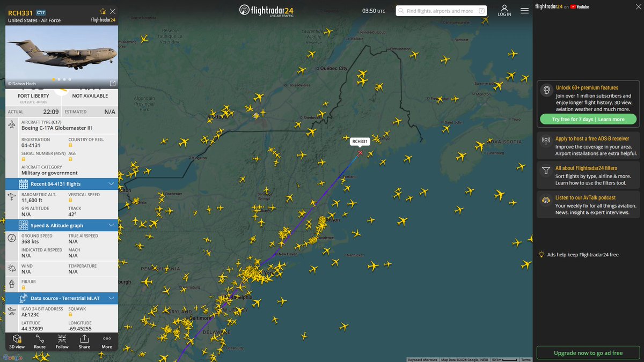Select the Route icon in the bottom toolbar
Screen dimensions: 644x362
pos(39,341)
